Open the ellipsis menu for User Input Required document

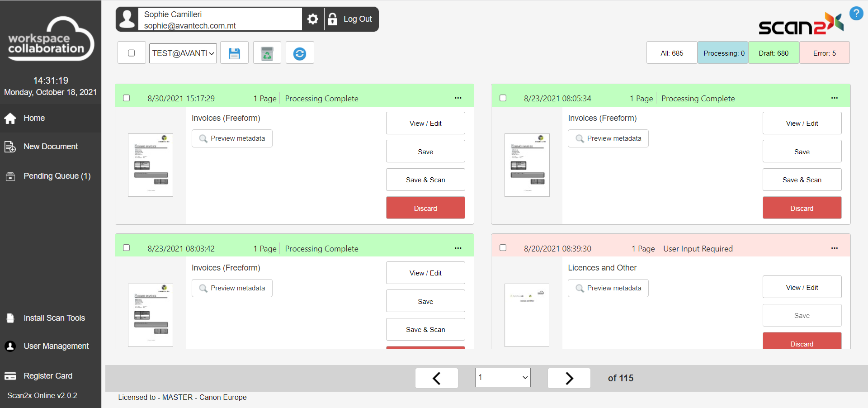pos(834,248)
